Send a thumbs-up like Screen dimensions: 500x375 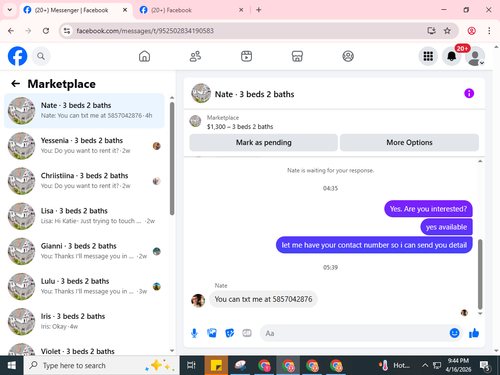click(x=474, y=333)
